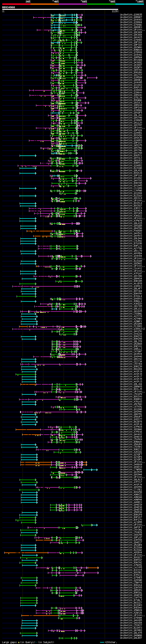
Task: Select row UniRef100_Q9FH26
Action: pos(131,130)
